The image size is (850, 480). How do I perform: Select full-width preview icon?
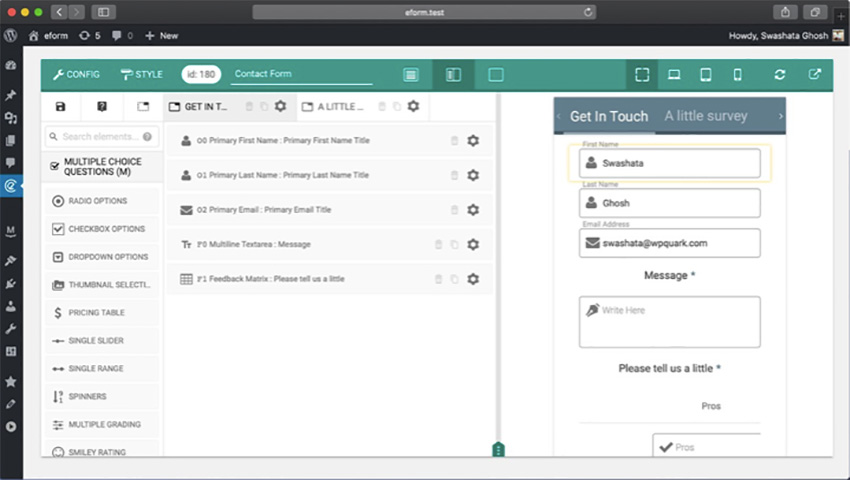tap(642, 75)
